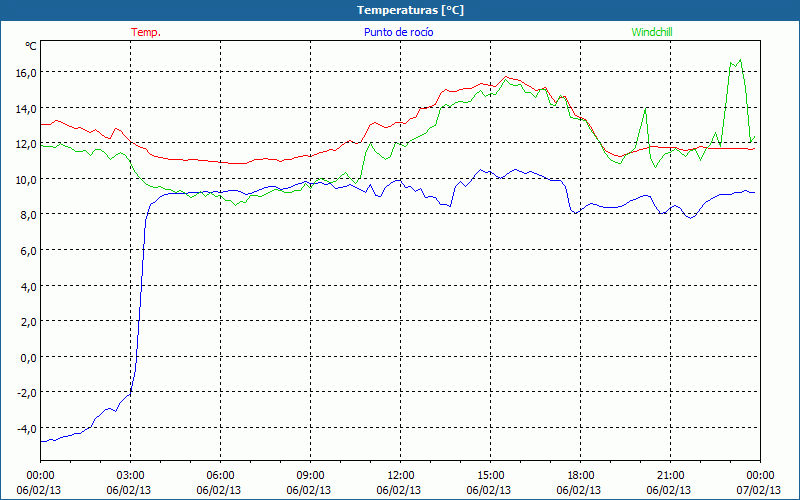Click the -2,0 y-axis value
Viewport: 800px width, 500px height.
pos(26,393)
